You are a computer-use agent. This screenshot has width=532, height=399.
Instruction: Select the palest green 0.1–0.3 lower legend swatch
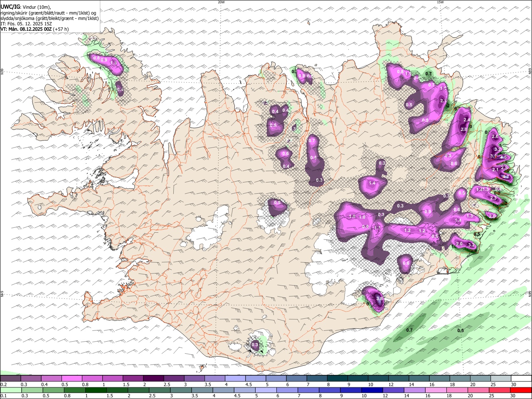pyautogui.click(x=11, y=390)
